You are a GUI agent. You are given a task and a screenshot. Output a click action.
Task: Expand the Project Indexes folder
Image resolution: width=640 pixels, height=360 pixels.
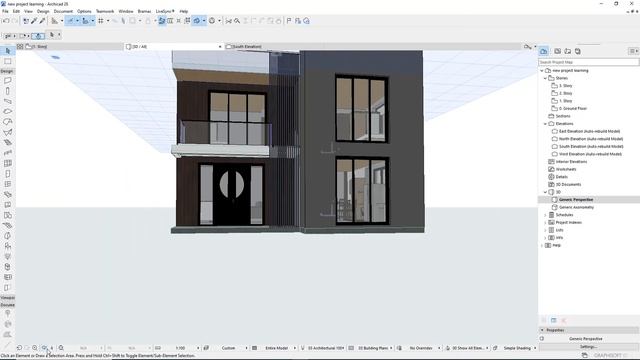coord(545,222)
